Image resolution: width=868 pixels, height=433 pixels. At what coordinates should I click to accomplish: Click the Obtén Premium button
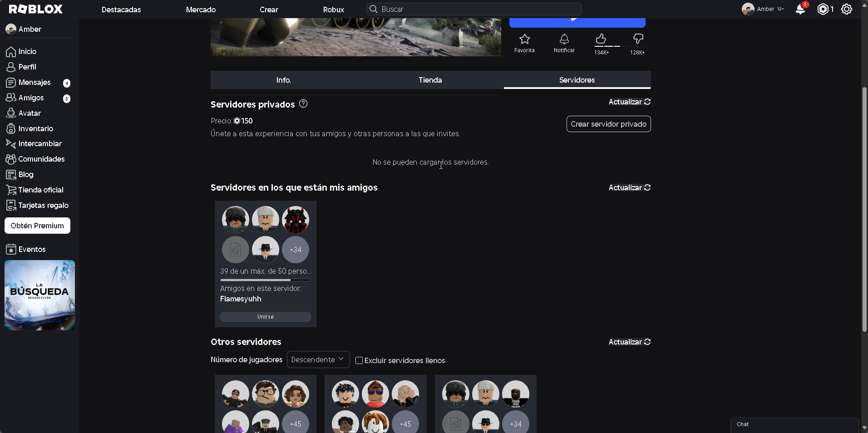[37, 226]
